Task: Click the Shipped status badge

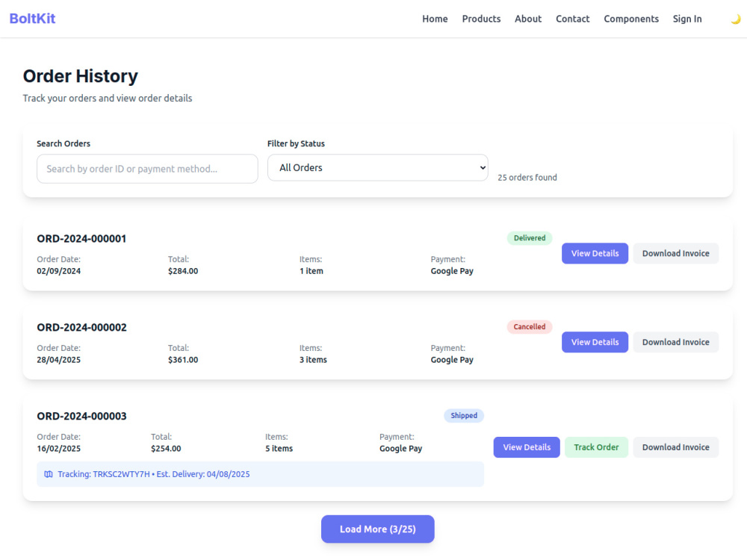Action: tap(464, 416)
